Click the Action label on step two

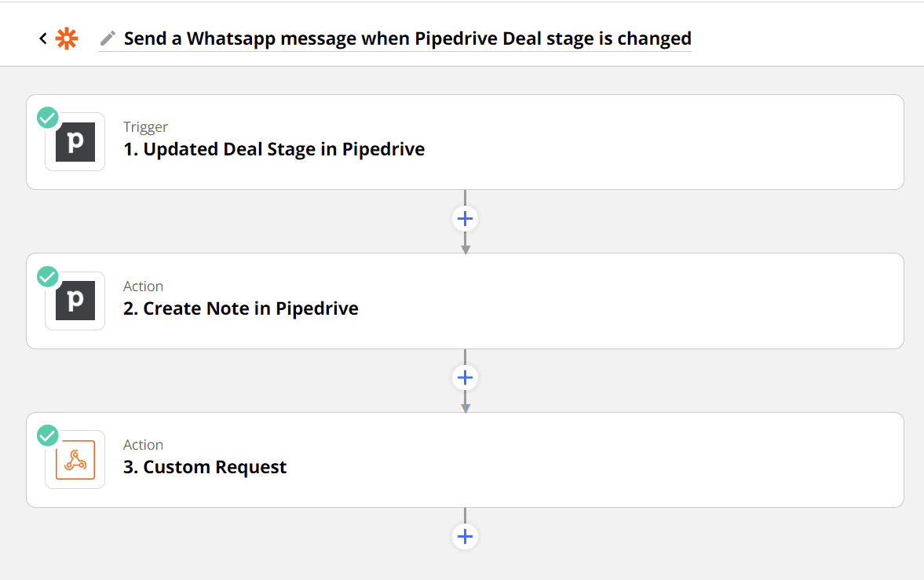[143, 286]
